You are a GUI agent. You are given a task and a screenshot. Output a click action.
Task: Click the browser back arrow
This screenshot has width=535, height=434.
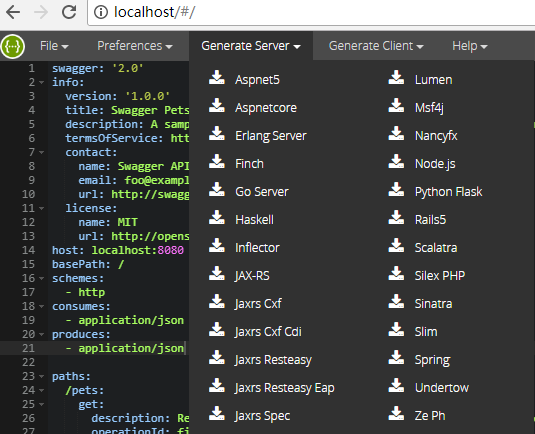click(x=13, y=12)
